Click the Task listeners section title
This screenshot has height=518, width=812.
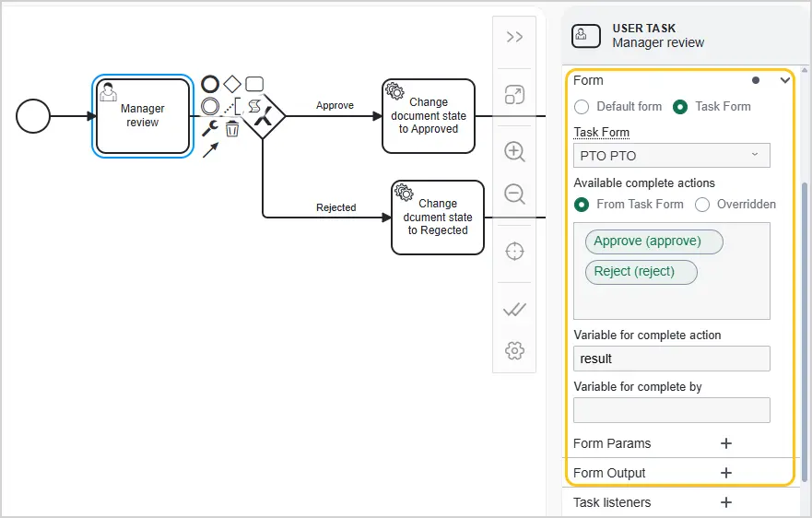coord(612,502)
